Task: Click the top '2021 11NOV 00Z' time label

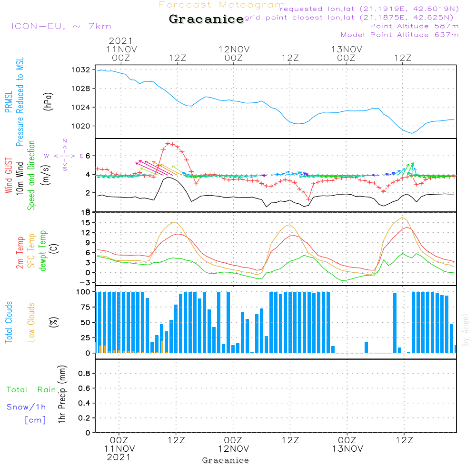Action: click(x=121, y=49)
